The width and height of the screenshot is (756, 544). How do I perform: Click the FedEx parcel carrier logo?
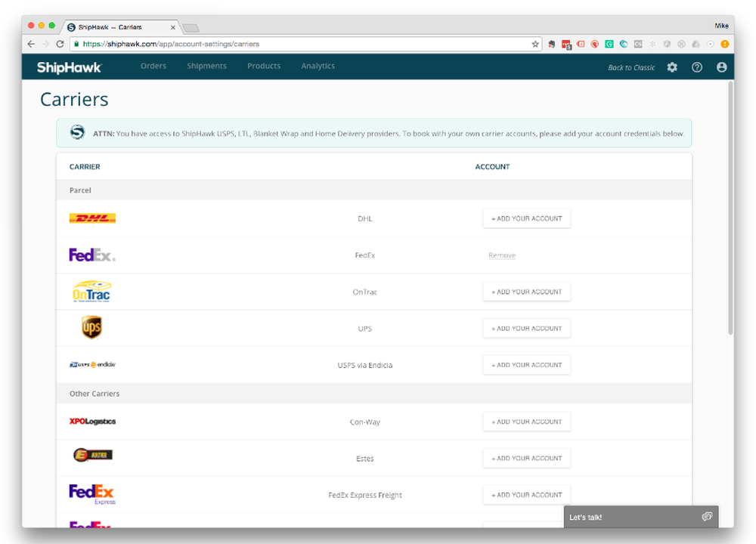pyautogui.click(x=92, y=255)
